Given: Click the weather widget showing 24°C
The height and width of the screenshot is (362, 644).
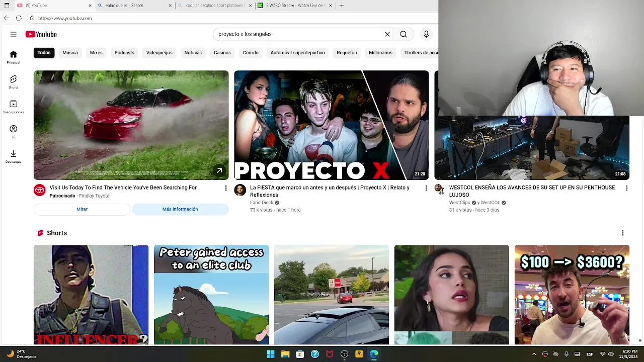Looking at the screenshot, I should coord(21,354).
